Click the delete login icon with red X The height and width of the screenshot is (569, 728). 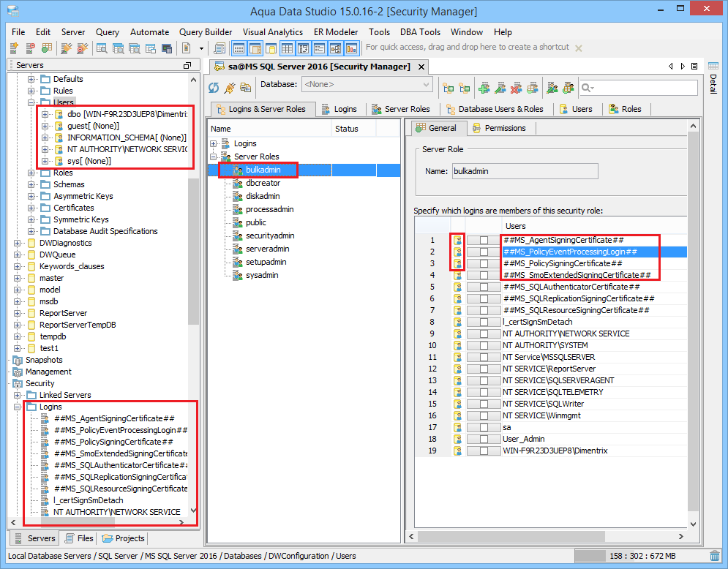pyautogui.click(x=517, y=88)
